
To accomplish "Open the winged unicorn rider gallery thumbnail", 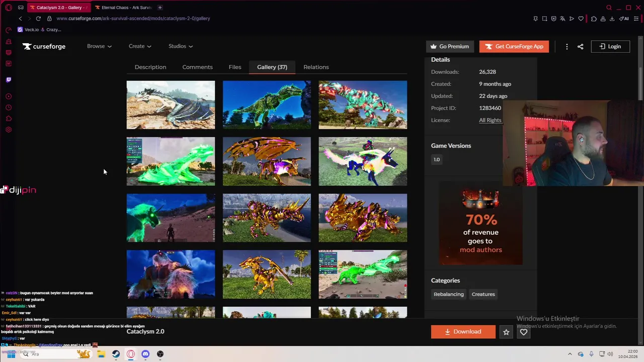I will [x=363, y=161].
